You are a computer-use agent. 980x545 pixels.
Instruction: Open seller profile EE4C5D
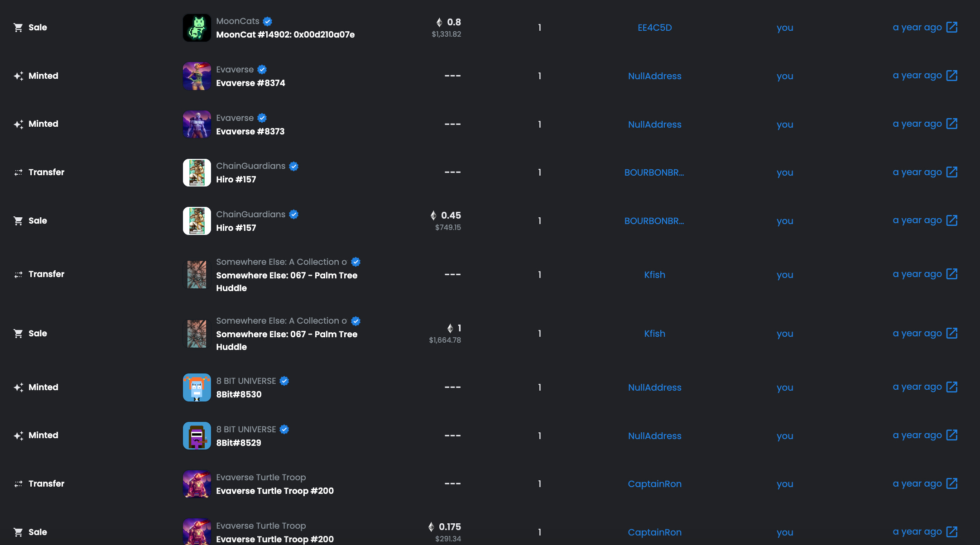click(654, 28)
